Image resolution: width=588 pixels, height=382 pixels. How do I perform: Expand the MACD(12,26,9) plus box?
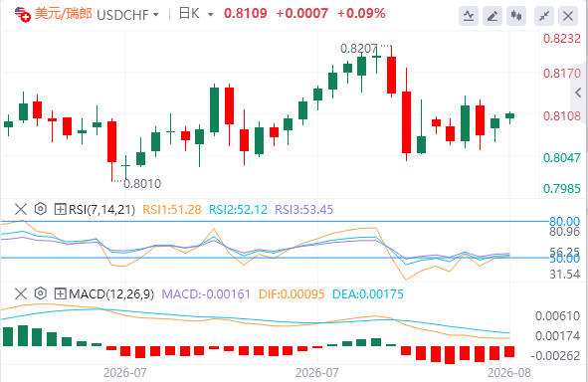[61, 293]
